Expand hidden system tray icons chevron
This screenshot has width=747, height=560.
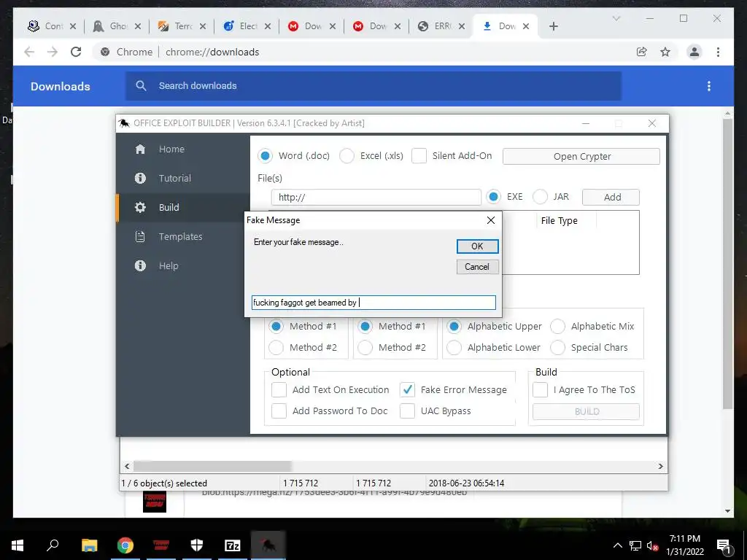tap(617, 545)
